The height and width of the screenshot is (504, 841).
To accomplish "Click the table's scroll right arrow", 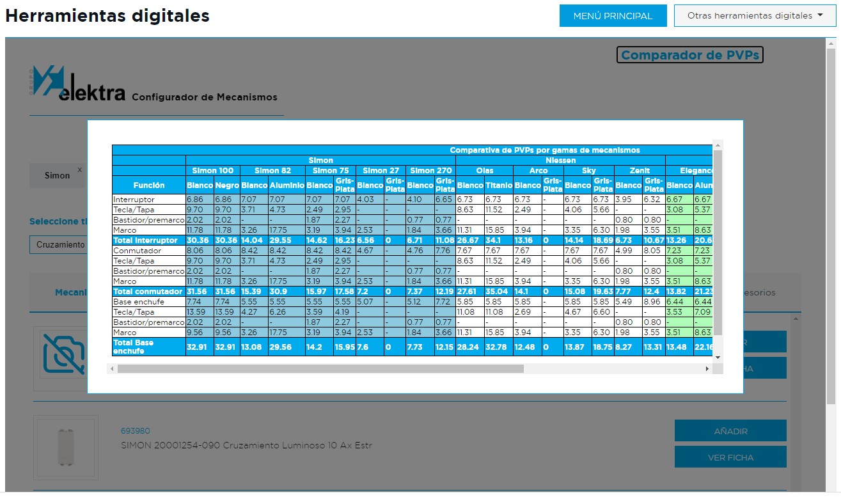I will (707, 368).
